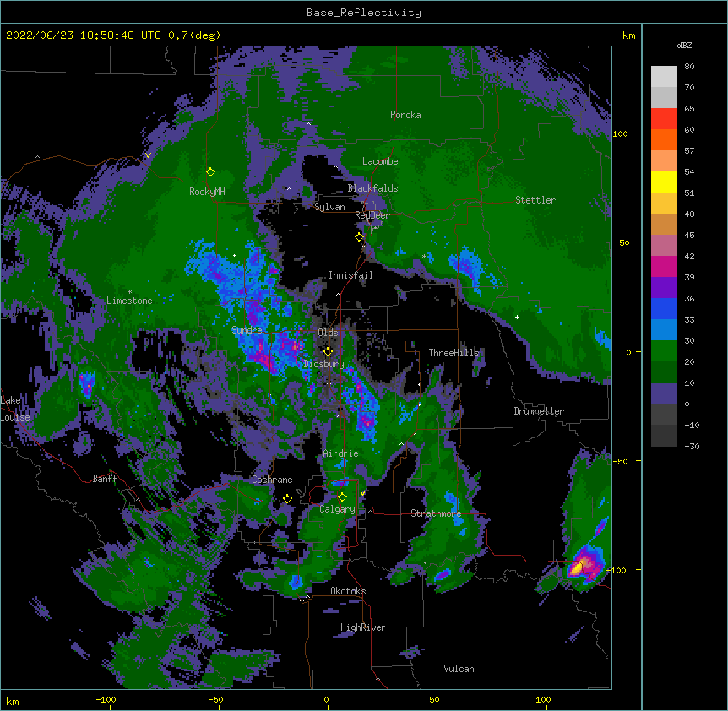Click the RockyMH label
Image resolution: width=728 pixels, height=711 pixels.
coord(207,192)
